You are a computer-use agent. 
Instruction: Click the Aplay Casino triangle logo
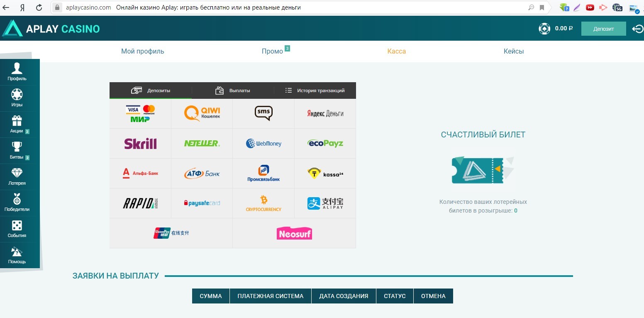(x=12, y=29)
